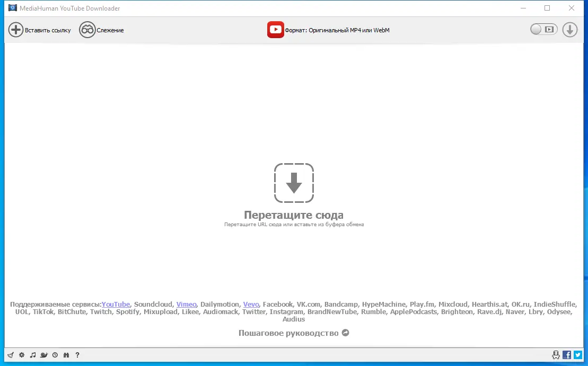Toggle the video/audio mode switch
Viewport: 588px width, 366px height.
[x=544, y=29]
